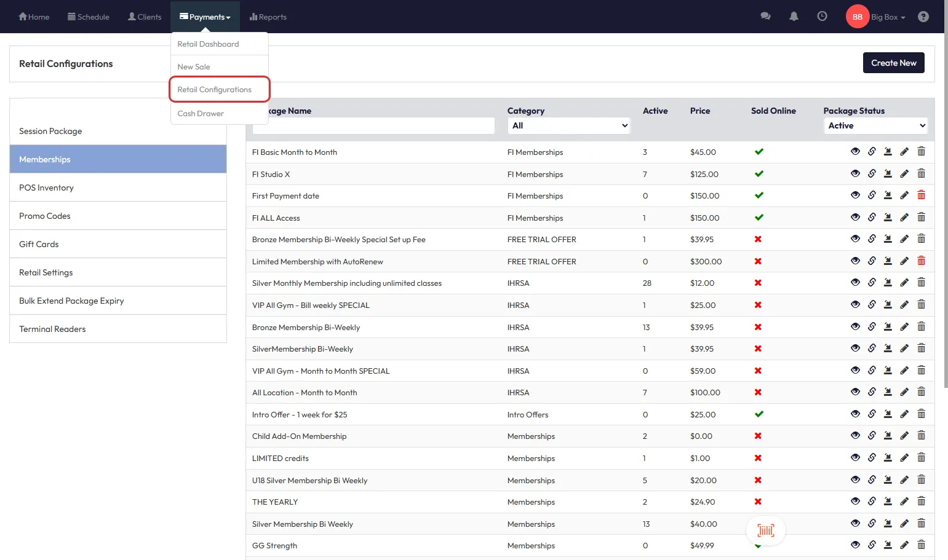
Task: Select Cash Drawer from Payments menu
Action: click(201, 114)
